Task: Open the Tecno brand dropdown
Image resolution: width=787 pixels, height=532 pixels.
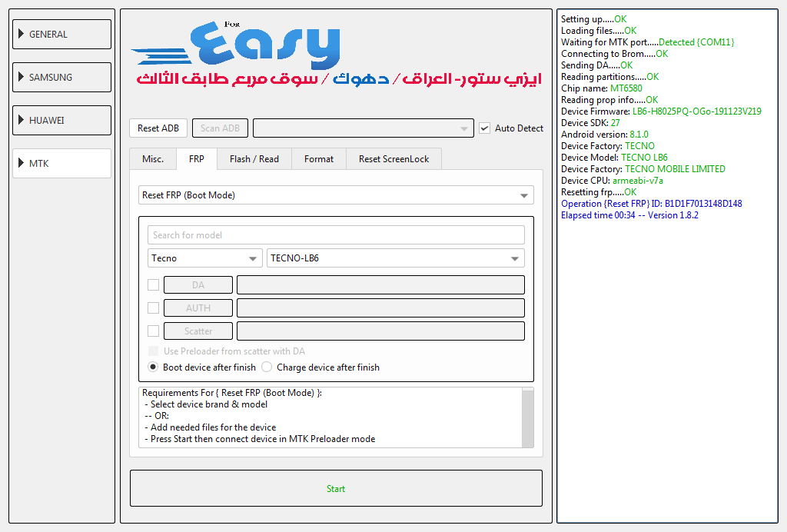Action: click(x=204, y=258)
